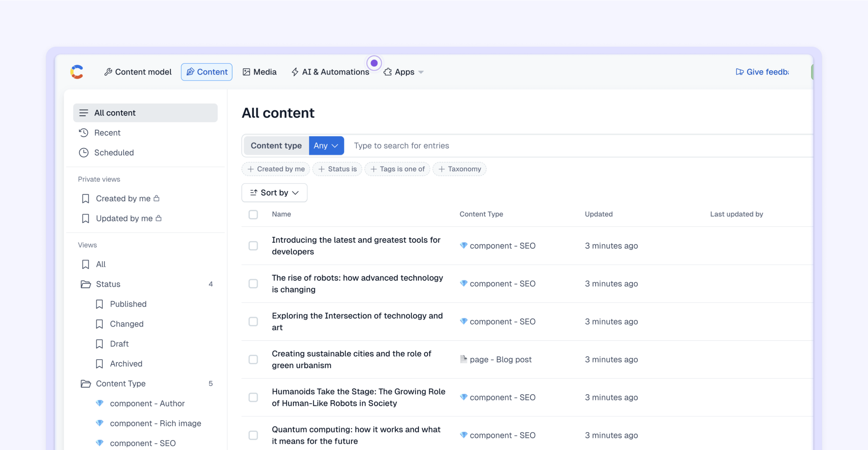Click the Content type filter label
Screen dimensions: 868x450
(x=276, y=146)
